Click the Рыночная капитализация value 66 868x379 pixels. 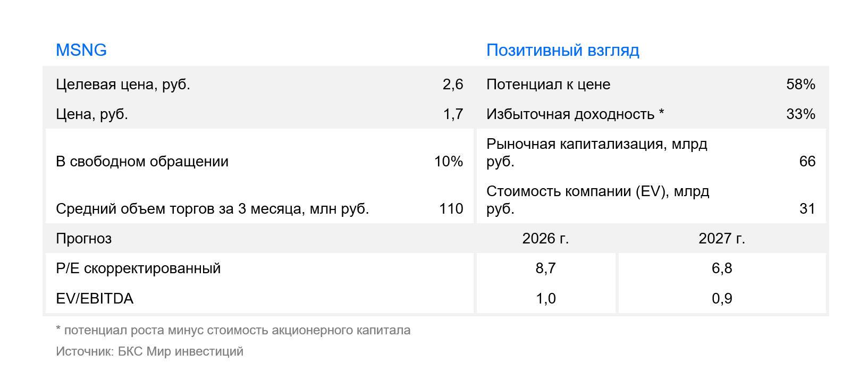click(x=807, y=162)
